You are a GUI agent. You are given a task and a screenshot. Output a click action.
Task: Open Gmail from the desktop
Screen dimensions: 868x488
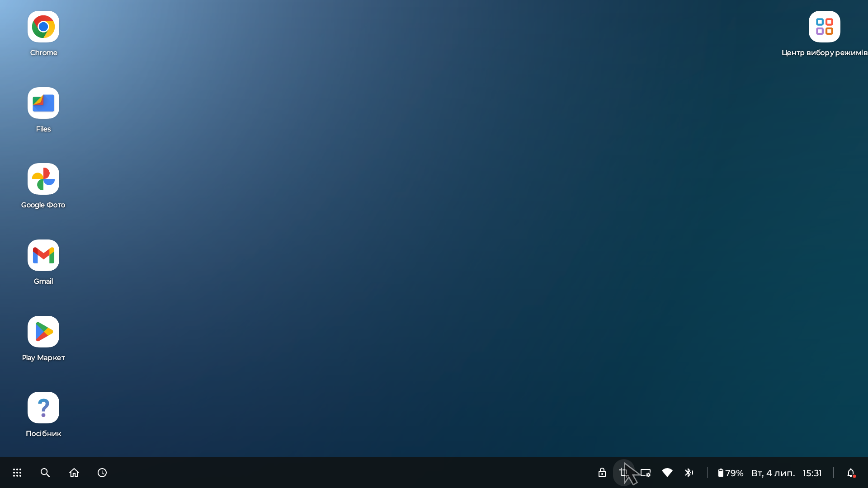coord(43,255)
